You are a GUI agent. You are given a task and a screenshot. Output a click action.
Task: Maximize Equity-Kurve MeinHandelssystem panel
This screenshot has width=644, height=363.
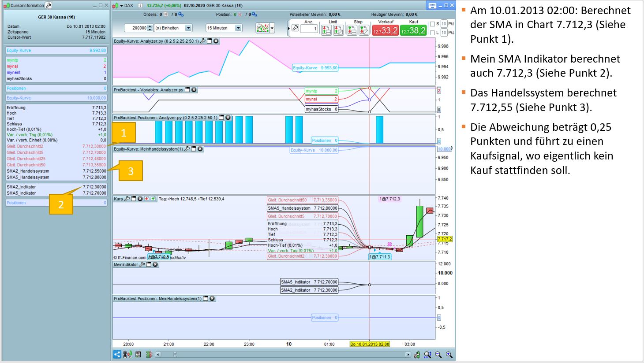coord(194,149)
